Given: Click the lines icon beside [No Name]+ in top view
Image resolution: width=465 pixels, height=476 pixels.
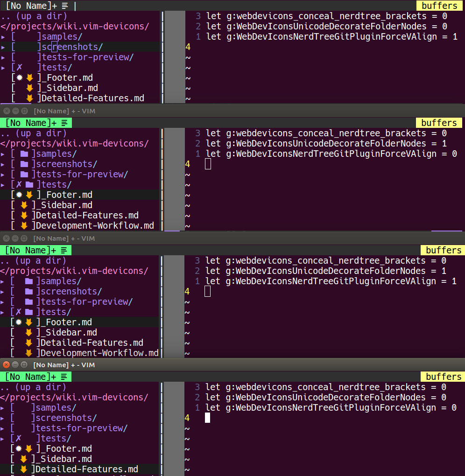Looking at the screenshot, I should coord(65,6).
